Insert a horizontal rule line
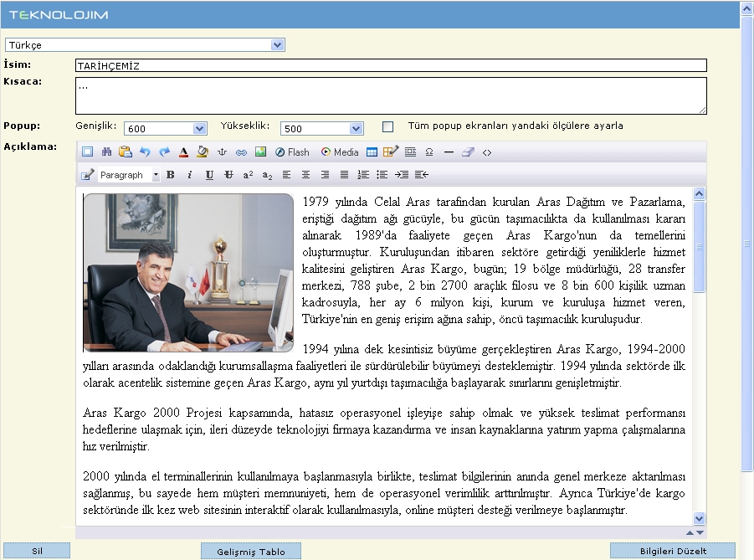The width and height of the screenshot is (754, 560). (x=449, y=152)
